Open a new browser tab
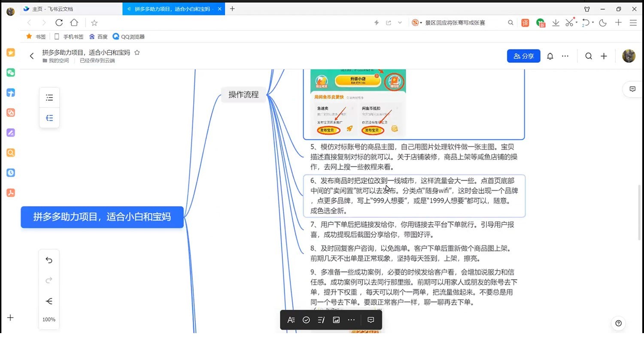Image resolution: width=644 pixels, height=343 pixels. [232, 9]
